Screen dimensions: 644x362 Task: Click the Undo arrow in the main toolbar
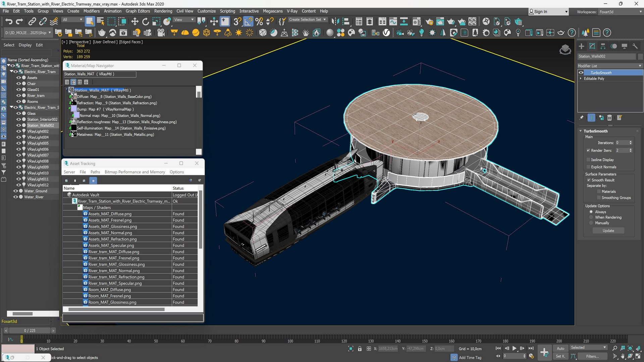pos(9,22)
